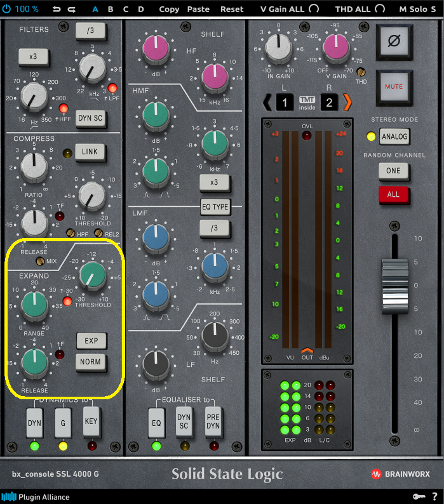Click Copy in the toolbar
This screenshot has height=504, width=444.
pyautogui.click(x=169, y=10)
